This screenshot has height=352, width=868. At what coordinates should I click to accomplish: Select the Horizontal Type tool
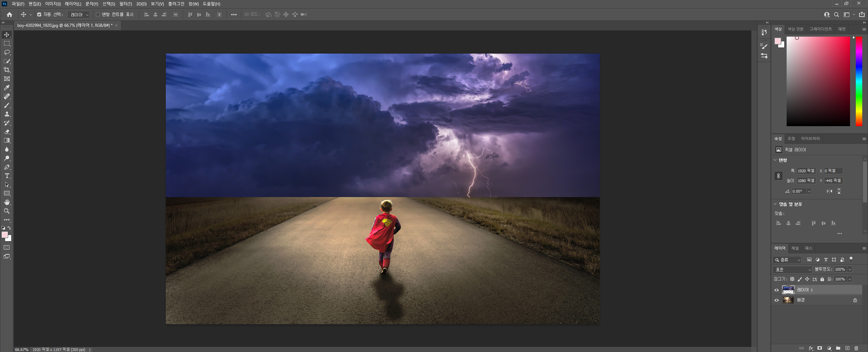tap(7, 176)
